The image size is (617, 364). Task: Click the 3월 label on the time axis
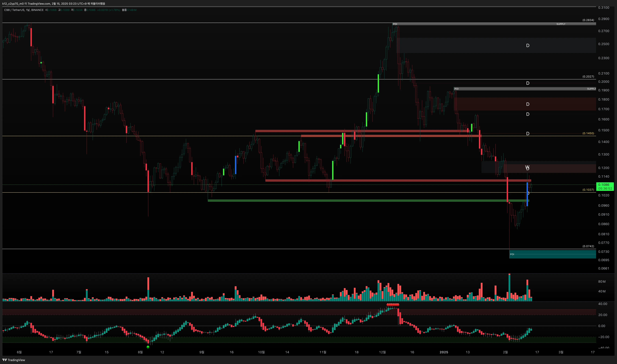[x=561, y=352]
